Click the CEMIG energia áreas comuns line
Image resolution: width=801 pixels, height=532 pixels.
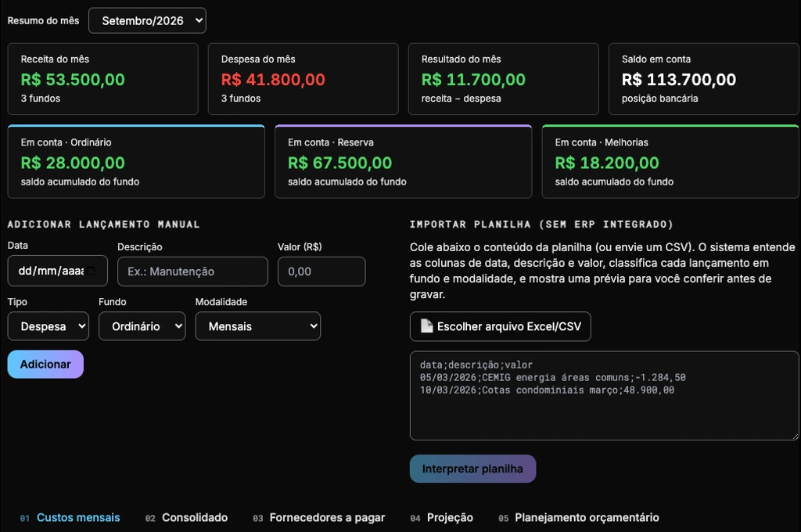point(553,378)
